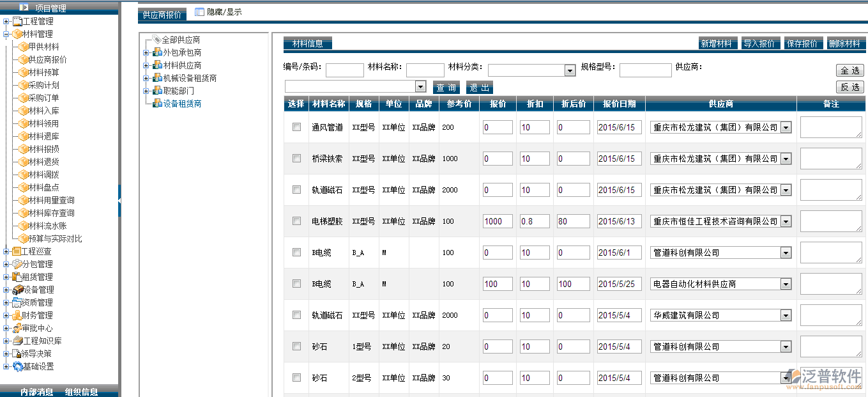Select the 材料信息 tab

click(307, 43)
